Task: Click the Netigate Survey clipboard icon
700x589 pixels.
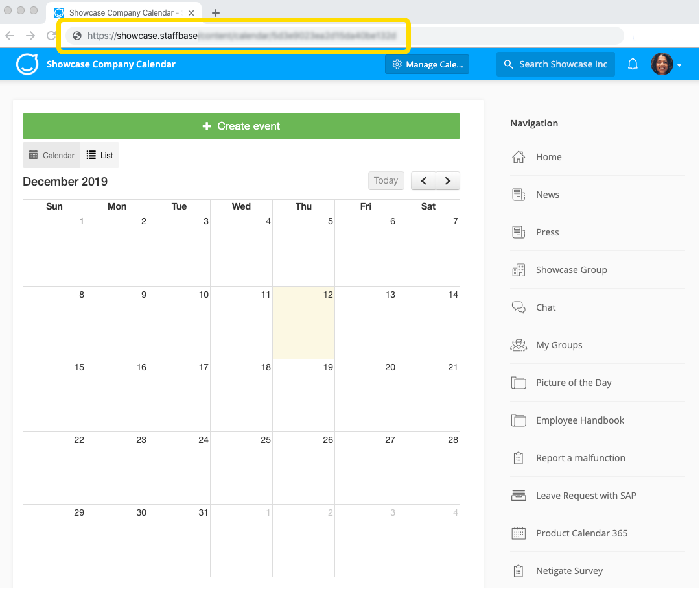Action: (519, 571)
